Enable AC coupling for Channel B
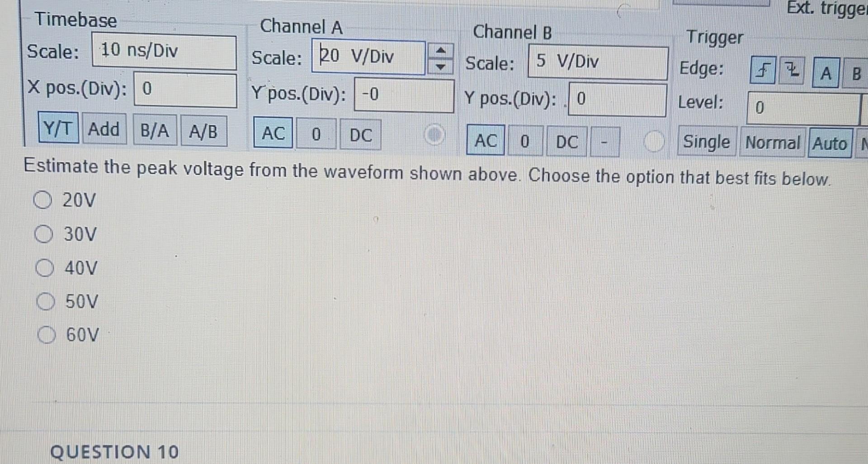The width and height of the screenshot is (868, 464). (485, 141)
